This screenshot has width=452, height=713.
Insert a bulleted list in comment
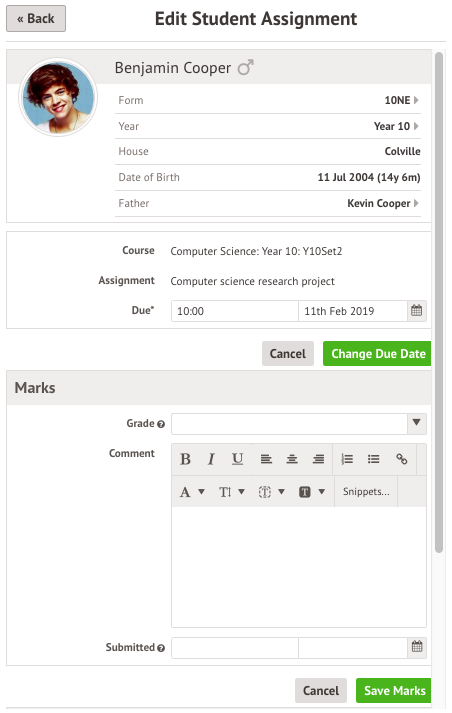pyautogui.click(x=373, y=459)
